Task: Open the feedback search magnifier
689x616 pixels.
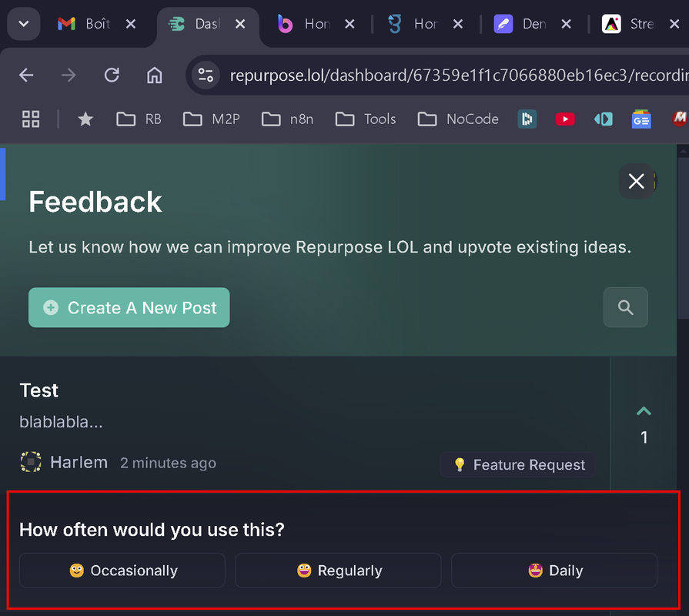Action: (x=626, y=307)
